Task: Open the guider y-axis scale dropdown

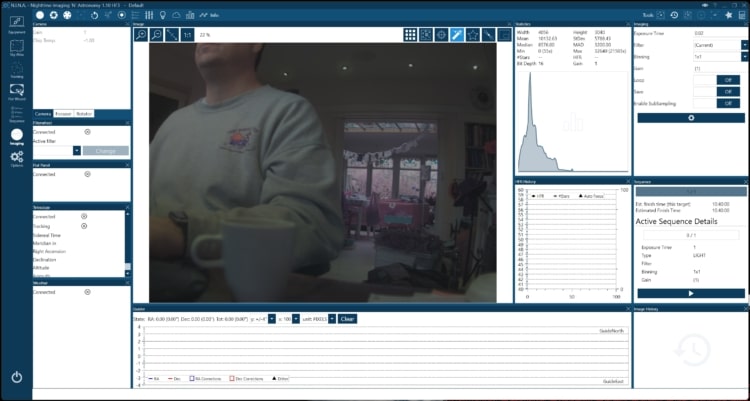Action: (272, 319)
